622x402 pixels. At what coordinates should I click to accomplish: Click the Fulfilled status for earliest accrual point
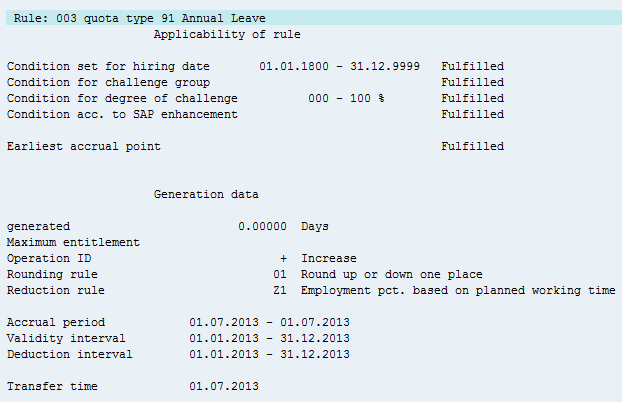click(x=472, y=146)
